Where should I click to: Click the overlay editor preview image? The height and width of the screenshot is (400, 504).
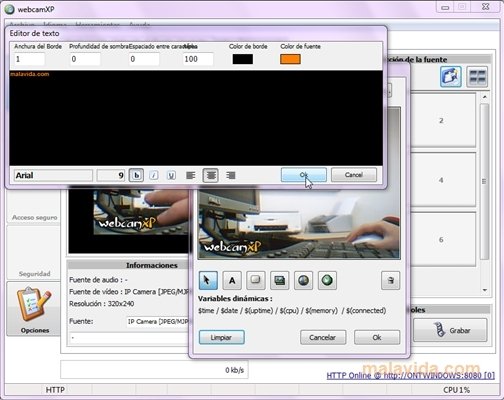point(299,224)
